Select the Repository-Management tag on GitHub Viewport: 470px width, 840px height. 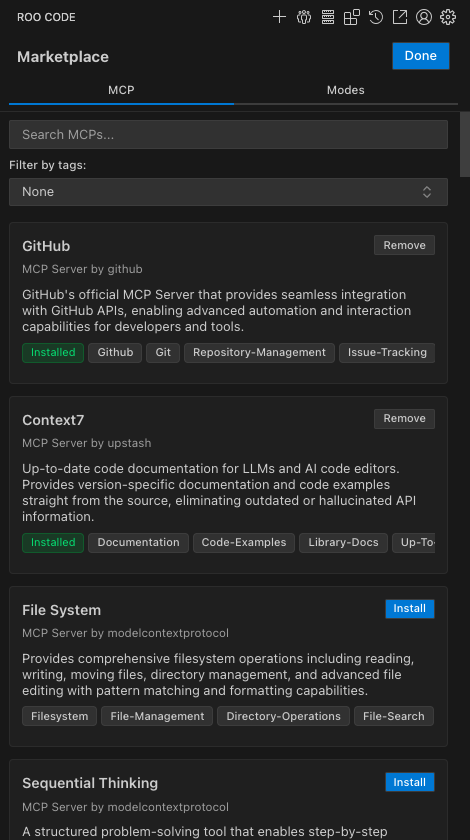(x=259, y=352)
